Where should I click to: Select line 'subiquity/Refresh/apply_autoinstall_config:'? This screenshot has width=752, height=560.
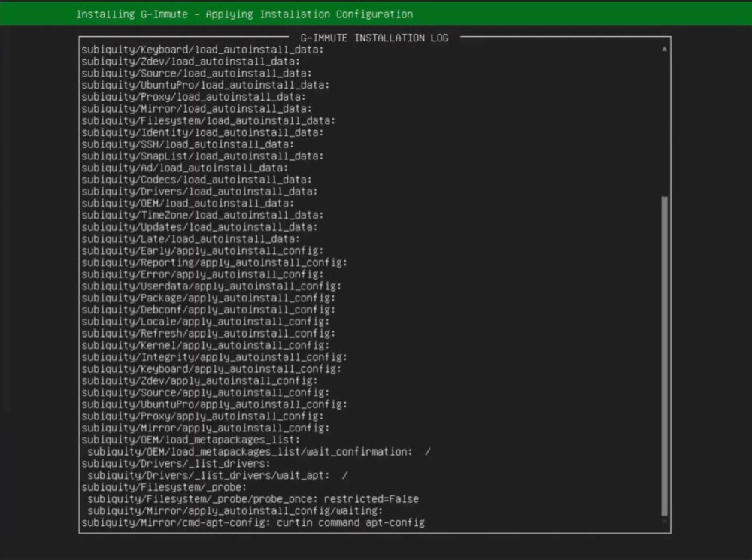208,334
